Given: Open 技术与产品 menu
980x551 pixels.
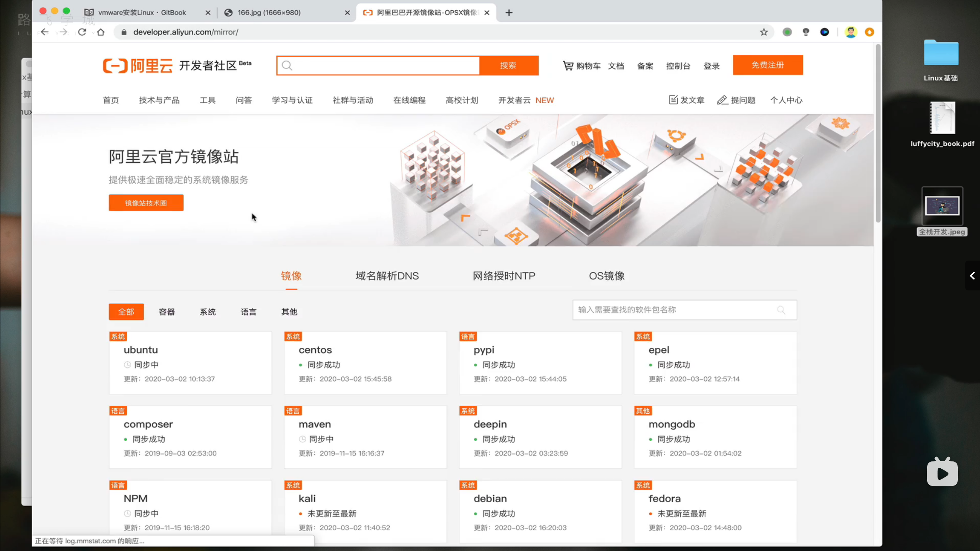Looking at the screenshot, I should pyautogui.click(x=159, y=100).
